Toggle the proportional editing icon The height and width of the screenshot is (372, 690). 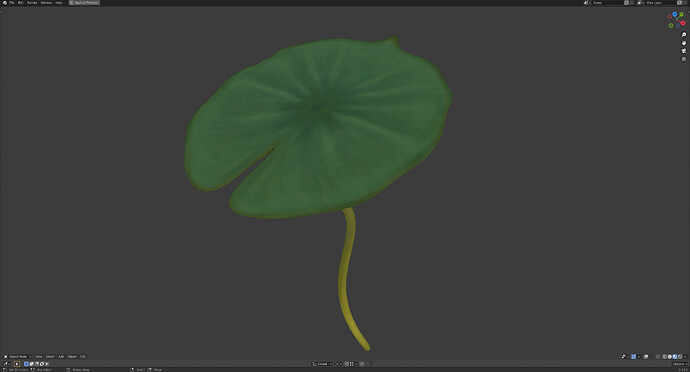tap(362, 364)
